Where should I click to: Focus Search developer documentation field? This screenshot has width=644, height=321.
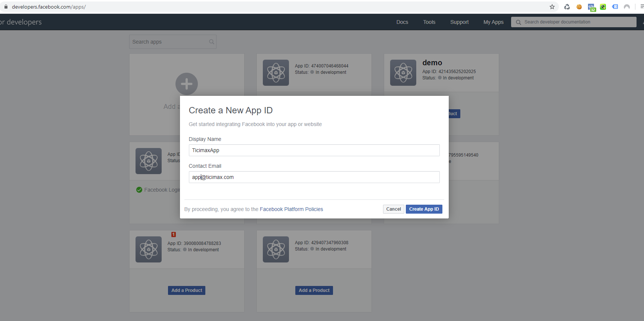pyautogui.click(x=574, y=22)
